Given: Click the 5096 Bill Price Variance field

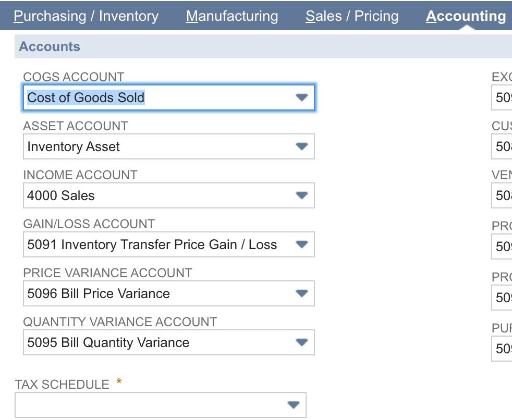Looking at the screenshot, I should click(x=169, y=293).
